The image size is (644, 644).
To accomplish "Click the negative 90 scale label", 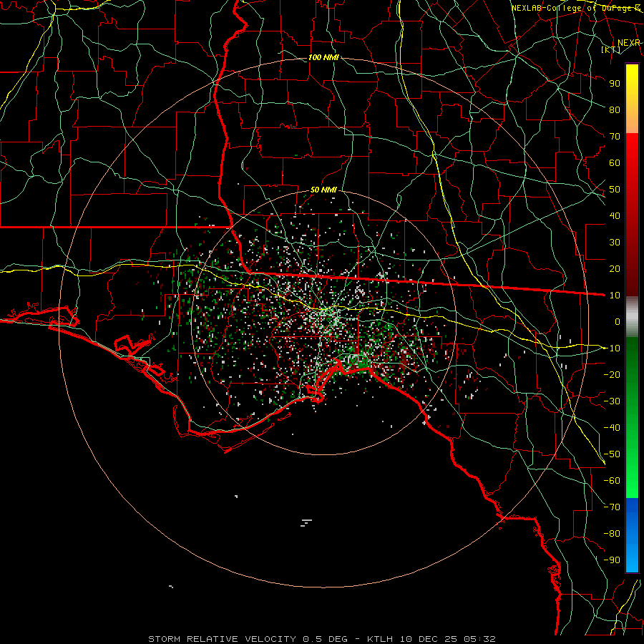I will 612,560.
